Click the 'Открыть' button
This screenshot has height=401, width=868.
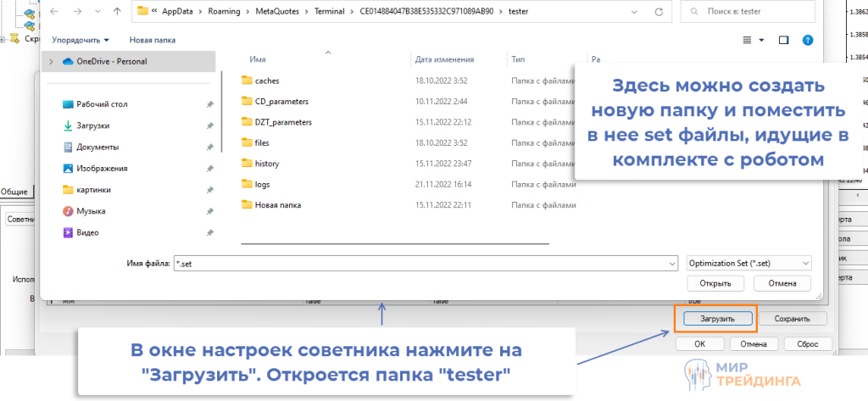tap(716, 283)
